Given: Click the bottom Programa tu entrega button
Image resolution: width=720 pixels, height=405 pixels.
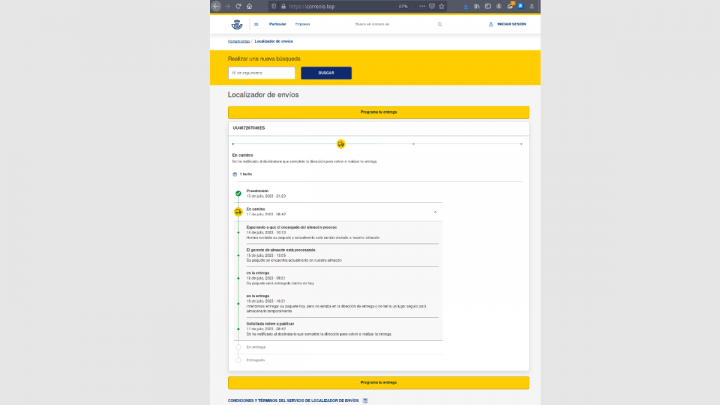Looking at the screenshot, I should 378,382.
